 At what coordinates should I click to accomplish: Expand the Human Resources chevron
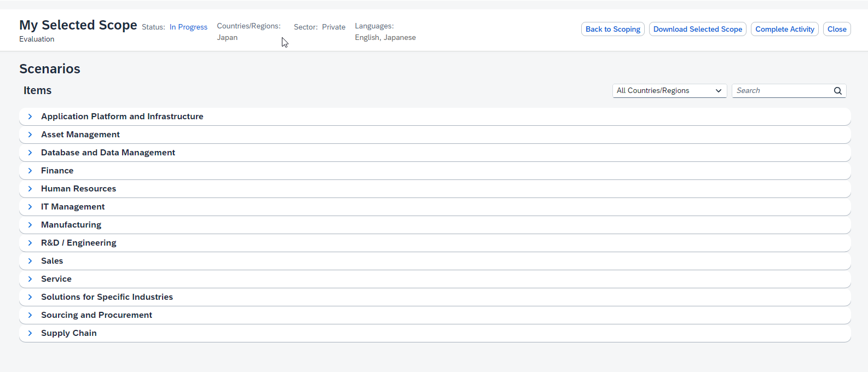coord(30,189)
